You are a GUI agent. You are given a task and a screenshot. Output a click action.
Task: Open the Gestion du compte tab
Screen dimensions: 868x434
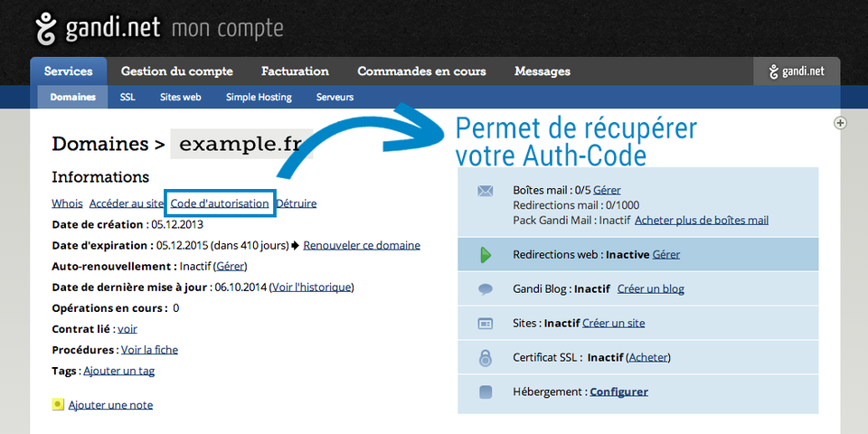tap(177, 71)
